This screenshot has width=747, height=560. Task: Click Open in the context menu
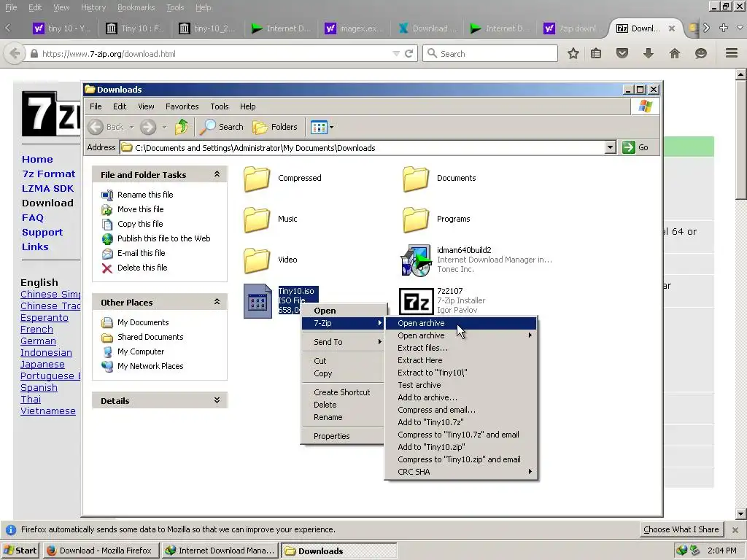[x=343, y=311]
